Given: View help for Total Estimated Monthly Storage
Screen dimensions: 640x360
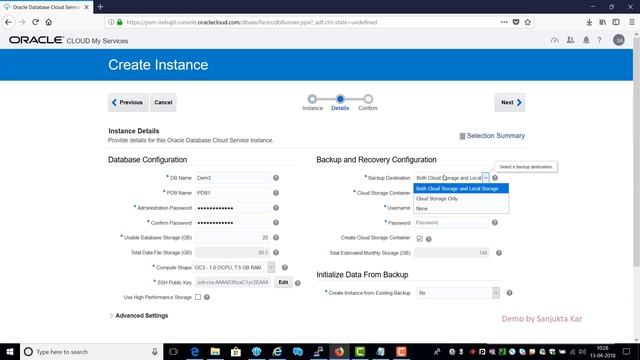Looking at the screenshot, I should [x=499, y=253].
